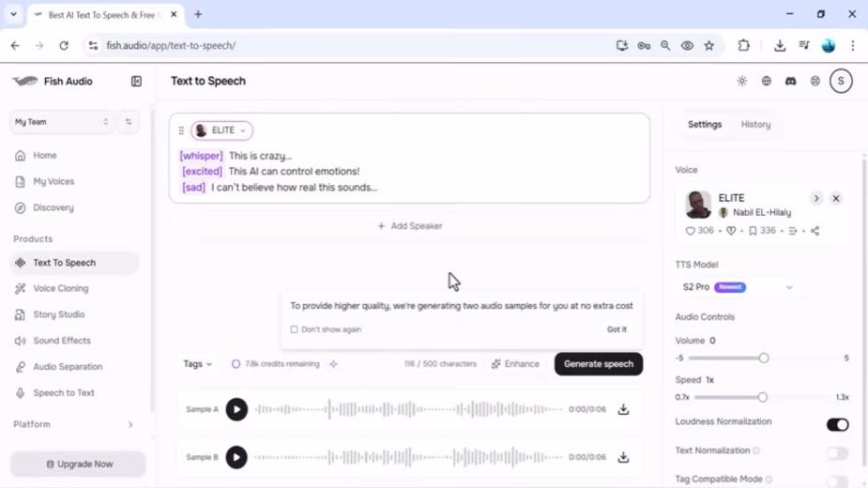The height and width of the screenshot is (488, 868).
Task: Open Tags dropdown
Action: pos(198,364)
